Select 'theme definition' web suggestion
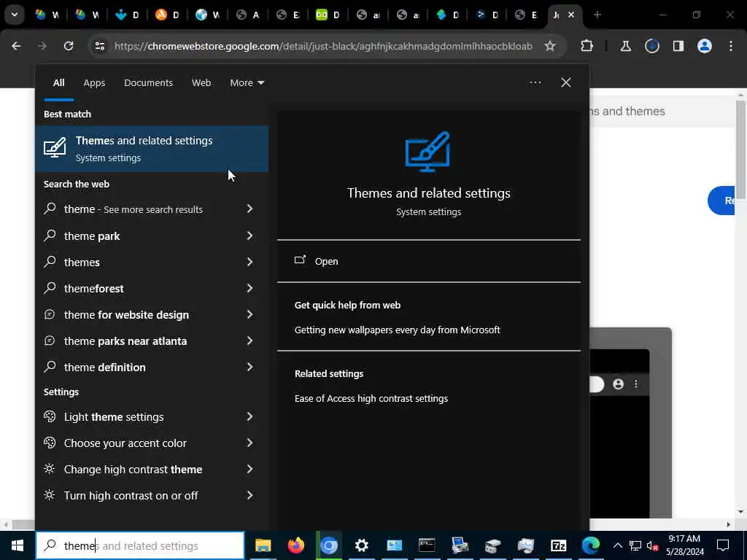The width and height of the screenshot is (747, 560). [x=152, y=367]
